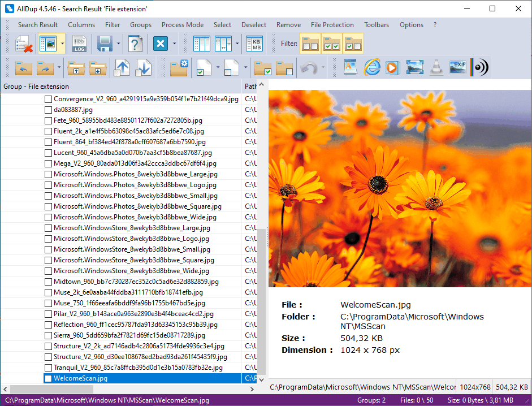Viewport: 532px width, 406px height.
Task: Open the Options menu
Action: click(411, 25)
